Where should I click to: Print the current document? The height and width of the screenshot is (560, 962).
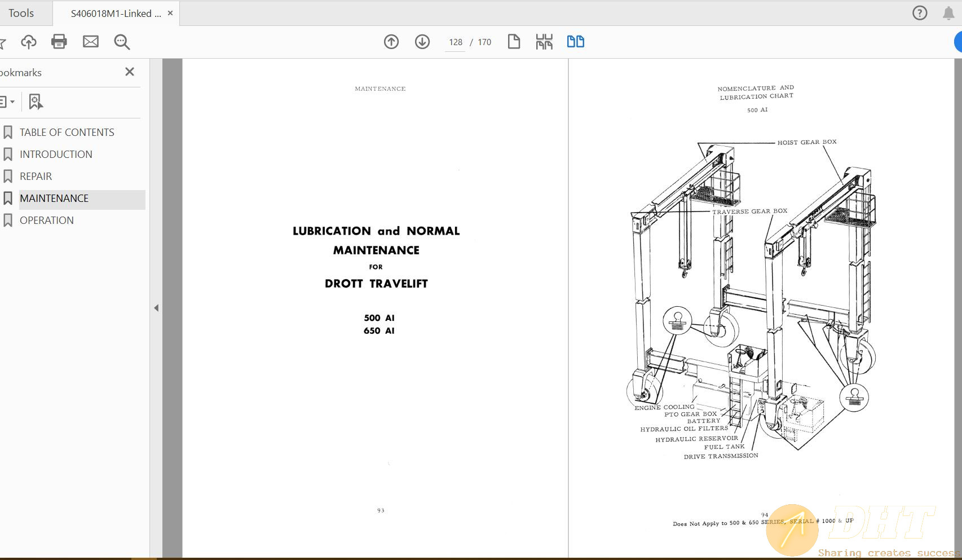coord(59,41)
